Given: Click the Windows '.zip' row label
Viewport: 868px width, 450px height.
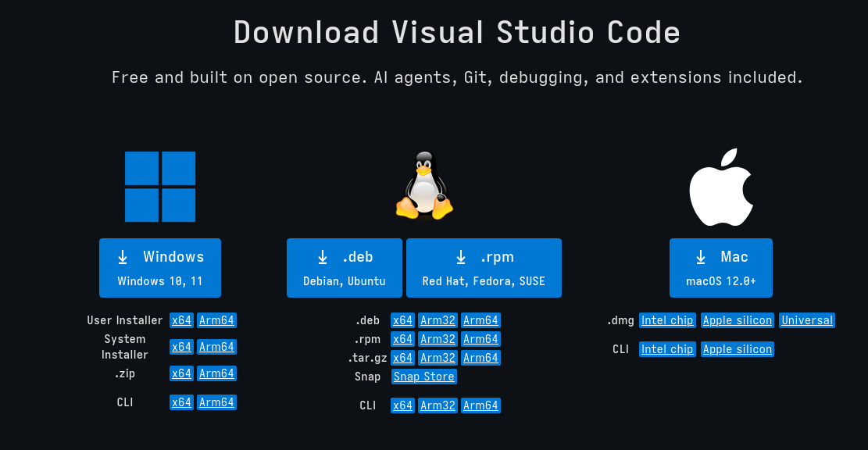Looking at the screenshot, I should coord(124,373).
